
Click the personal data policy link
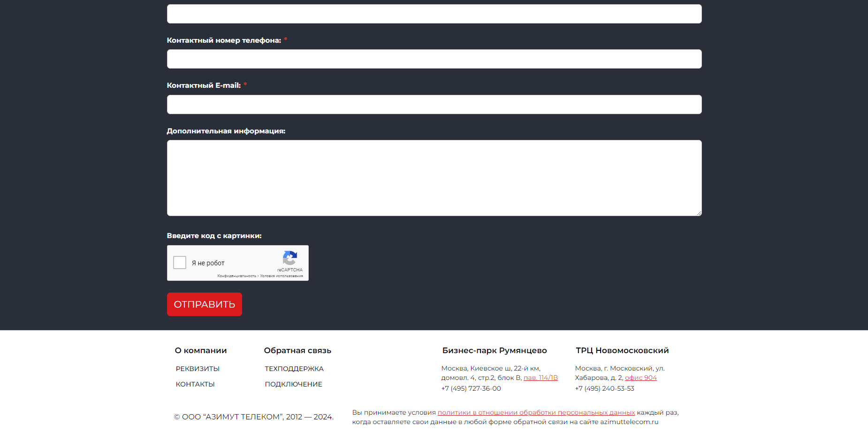point(535,412)
